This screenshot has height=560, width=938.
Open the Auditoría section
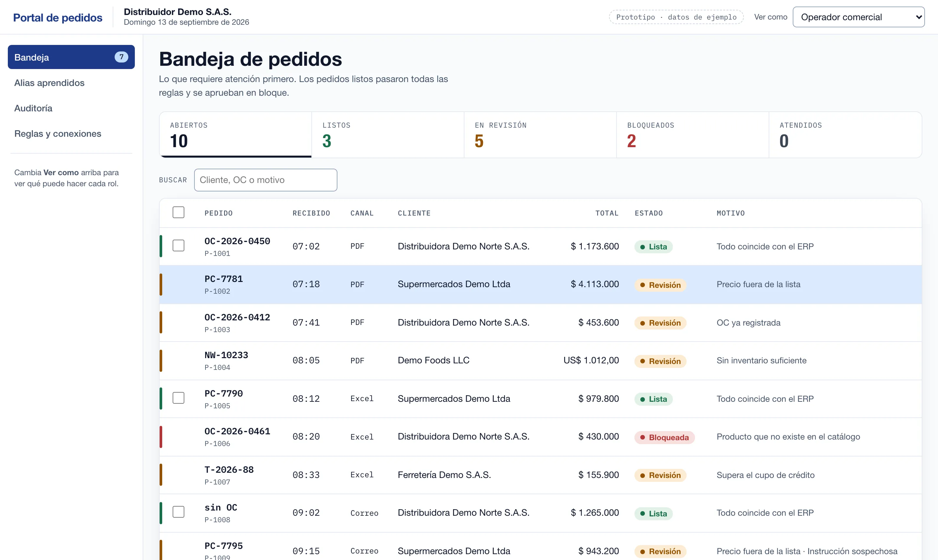(33, 108)
